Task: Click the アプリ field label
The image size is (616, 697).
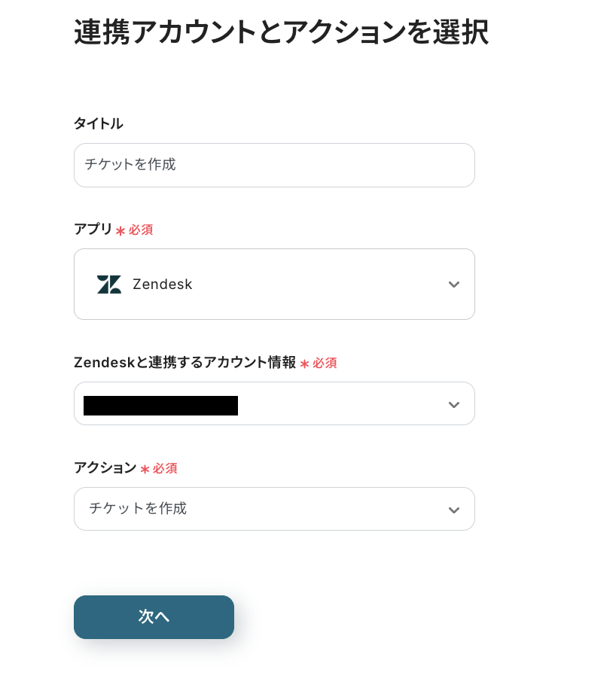Action: pyautogui.click(x=93, y=230)
